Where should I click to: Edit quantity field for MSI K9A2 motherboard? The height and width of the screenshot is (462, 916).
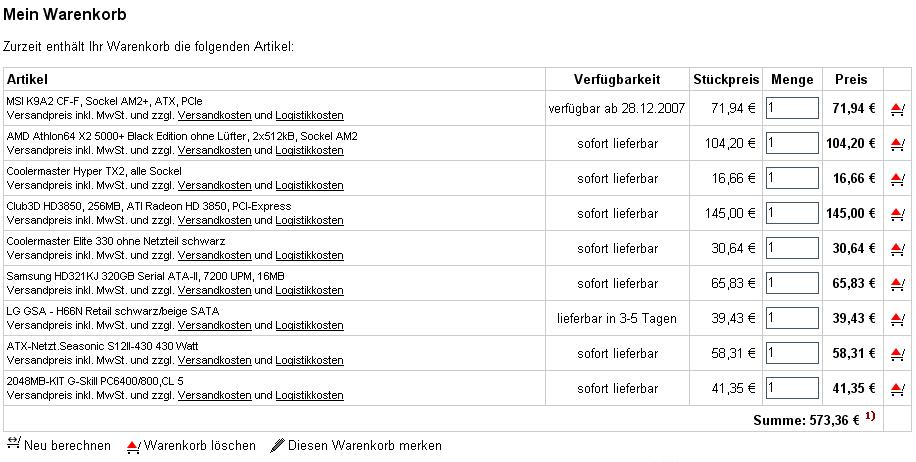pyautogui.click(x=792, y=108)
